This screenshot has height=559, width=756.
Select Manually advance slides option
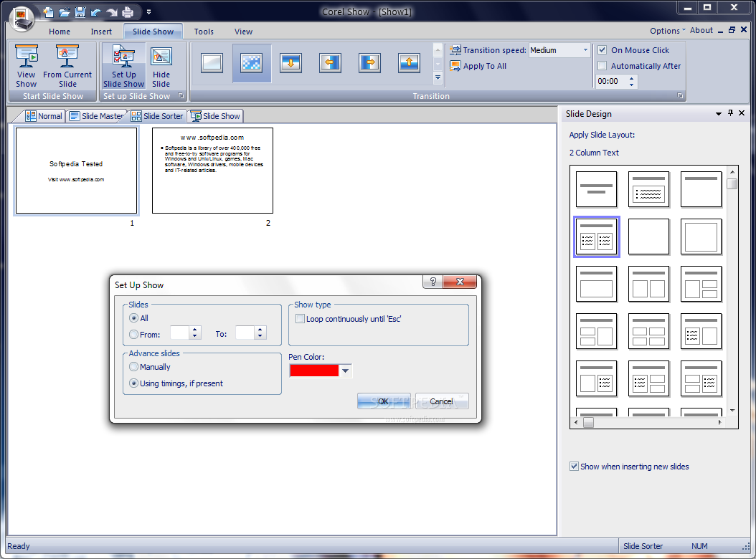134,367
